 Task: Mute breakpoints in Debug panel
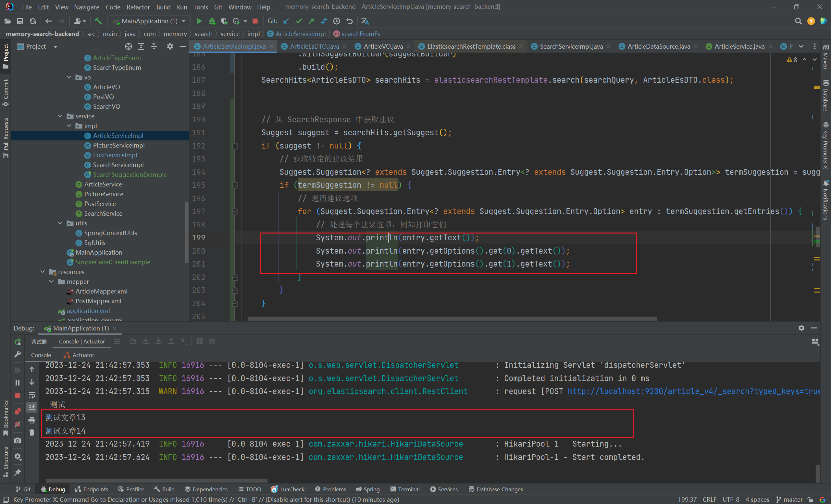pyautogui.click(x=18, y=424)
